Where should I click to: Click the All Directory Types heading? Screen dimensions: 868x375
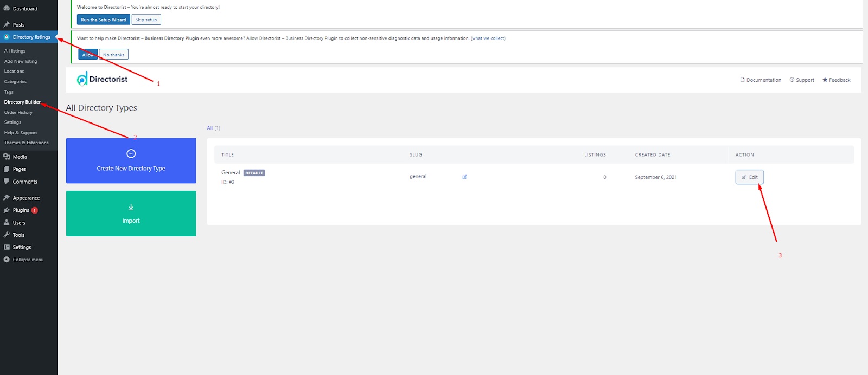point(101,108)
